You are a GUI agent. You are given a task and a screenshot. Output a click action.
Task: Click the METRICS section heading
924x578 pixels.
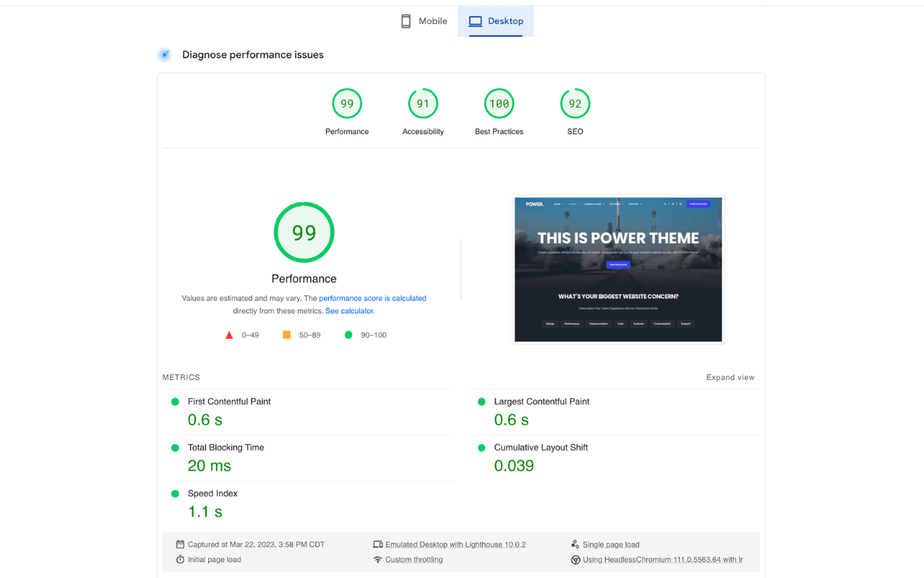(x=181, y=377)
